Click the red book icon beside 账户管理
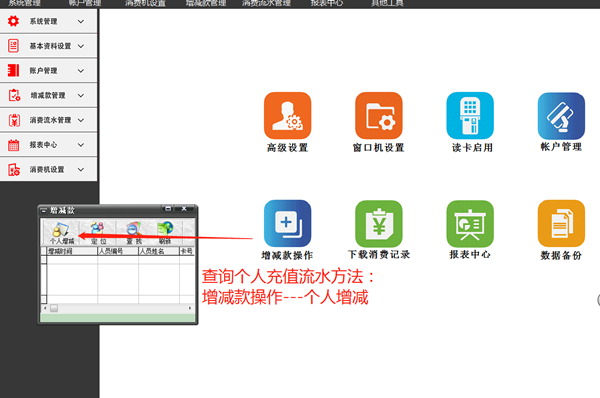Viewport: 600px width, 398px height. point(13,70)
